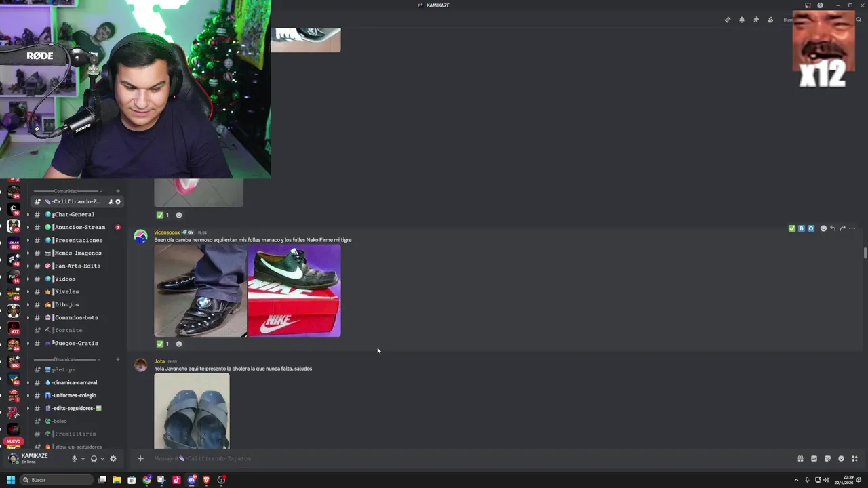Open the Chat-General channel

pos(77,214)
